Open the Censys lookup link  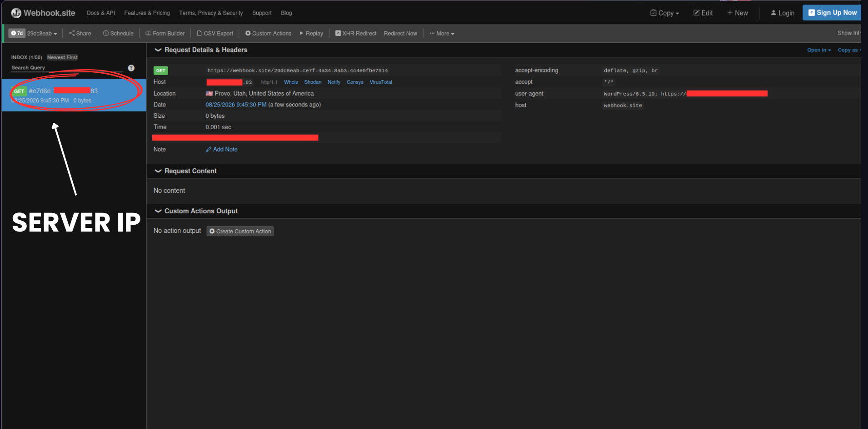pyautogui.click(x=355, y=82)
